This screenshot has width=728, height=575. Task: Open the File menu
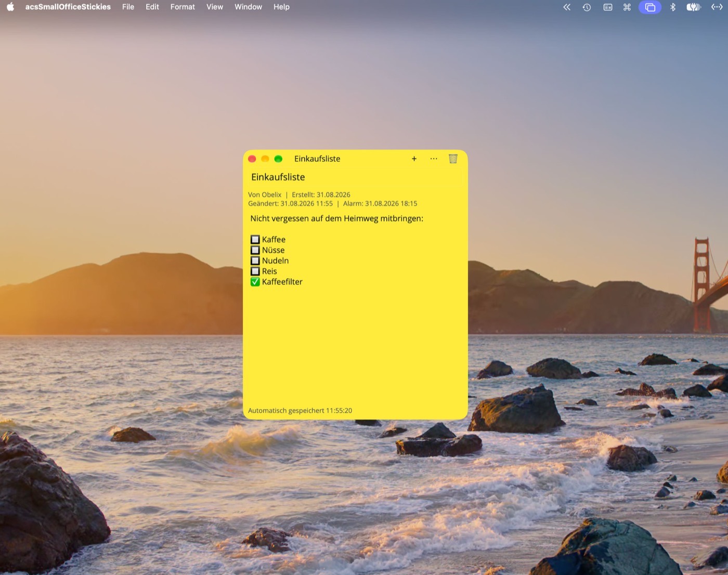(x=128, y=7)
